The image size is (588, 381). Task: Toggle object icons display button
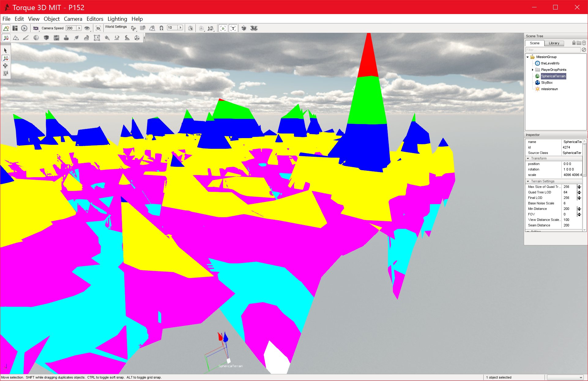pos(223,28)
